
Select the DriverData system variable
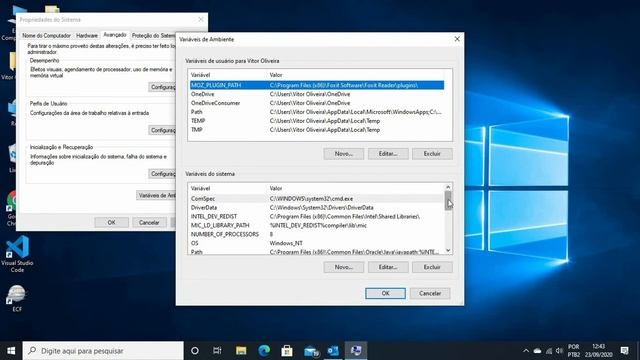point(317,207)
